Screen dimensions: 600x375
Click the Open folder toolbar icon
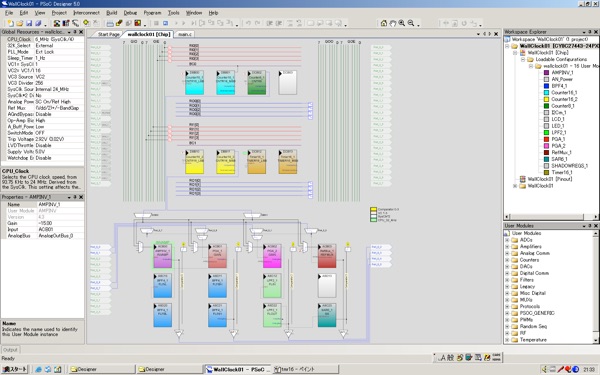point(20,23)
